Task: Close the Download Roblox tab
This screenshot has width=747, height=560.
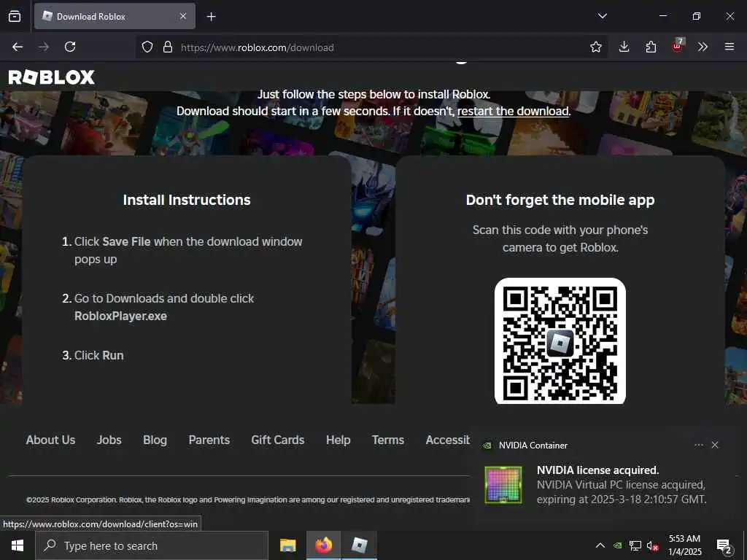Action: (x=183, y=16)
